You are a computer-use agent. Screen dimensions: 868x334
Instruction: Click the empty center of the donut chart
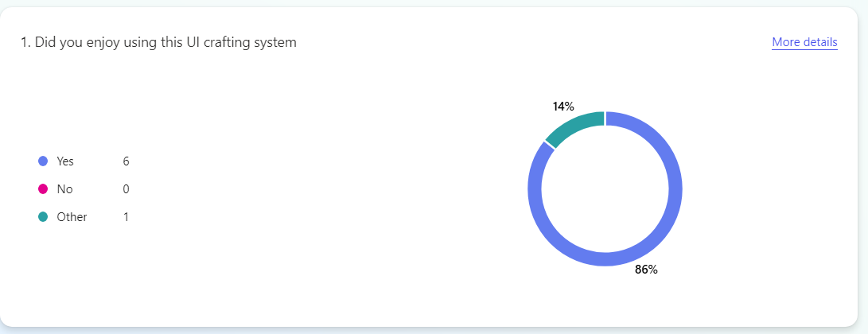605,188
